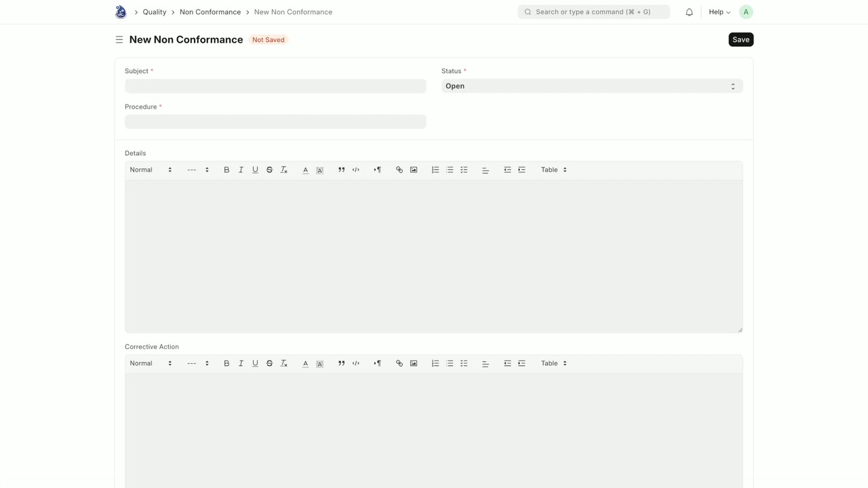
Task: Decrease indent in Corrective Action editor
Action: (x=507, y=363)
